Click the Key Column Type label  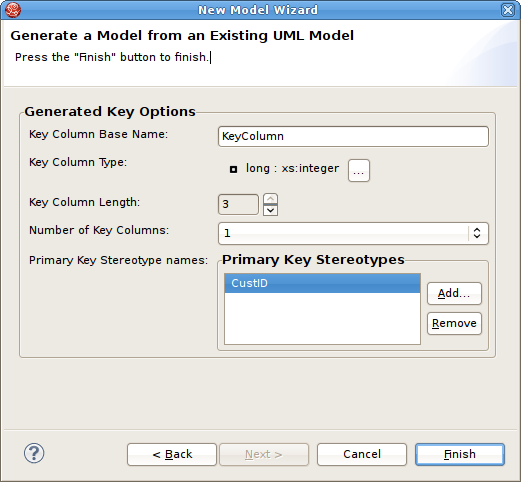point(78,162)
